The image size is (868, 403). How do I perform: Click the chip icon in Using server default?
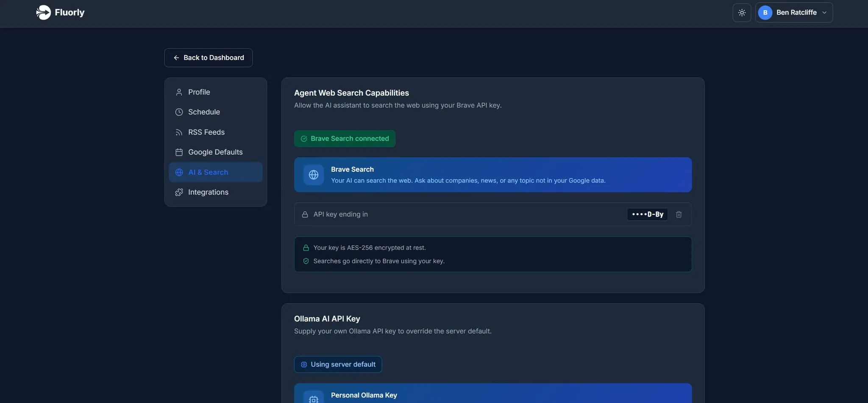point(304,364)
